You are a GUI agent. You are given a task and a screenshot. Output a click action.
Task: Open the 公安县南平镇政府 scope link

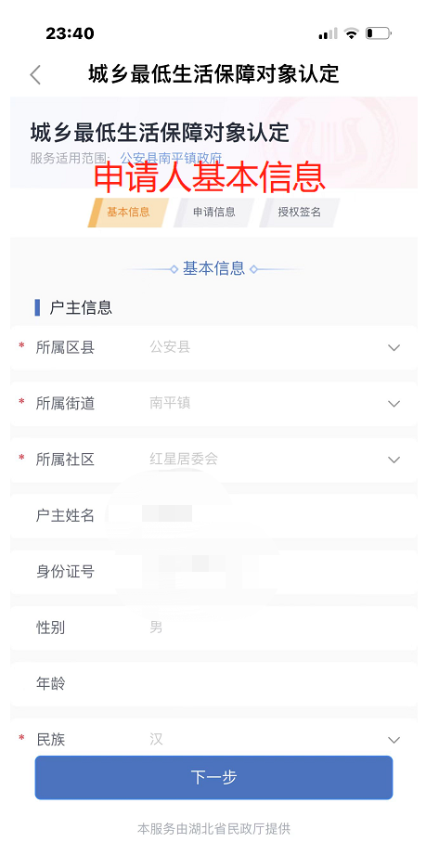click(171, 158)
